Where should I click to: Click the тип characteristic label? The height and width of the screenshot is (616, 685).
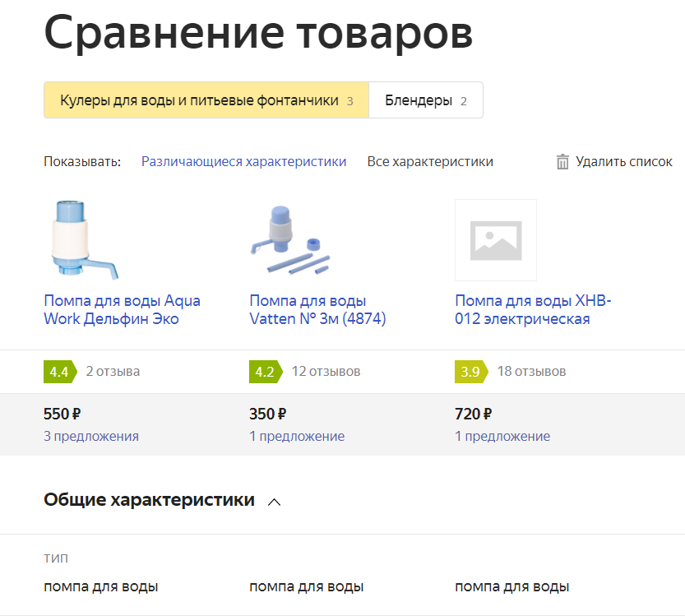56,558
